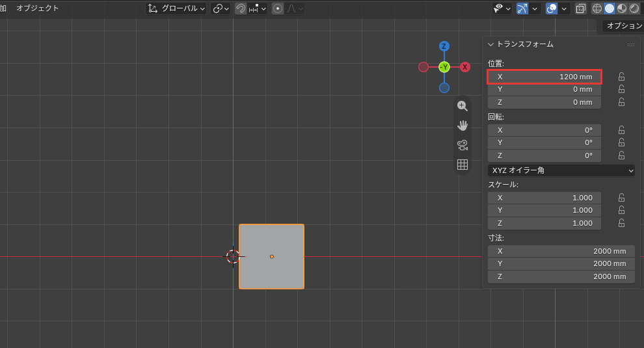Click the blue Z axis gizmo ball

pyautogui.click(x=444, y=46)
